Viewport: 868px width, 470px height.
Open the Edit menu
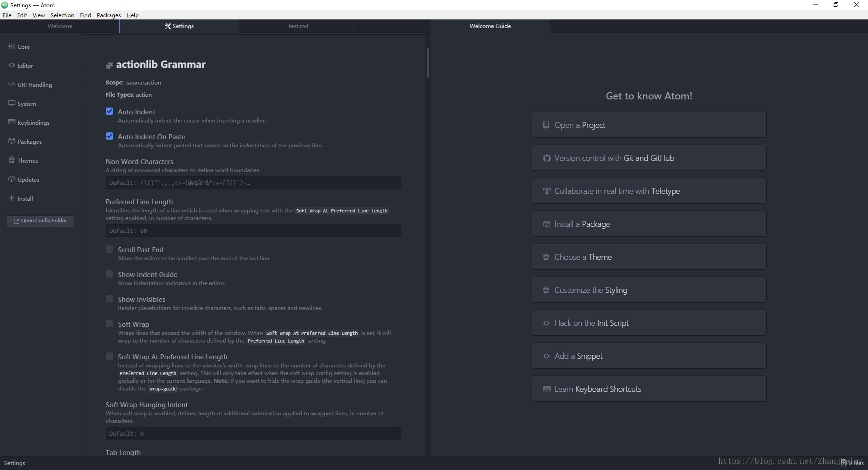point(22,15)
